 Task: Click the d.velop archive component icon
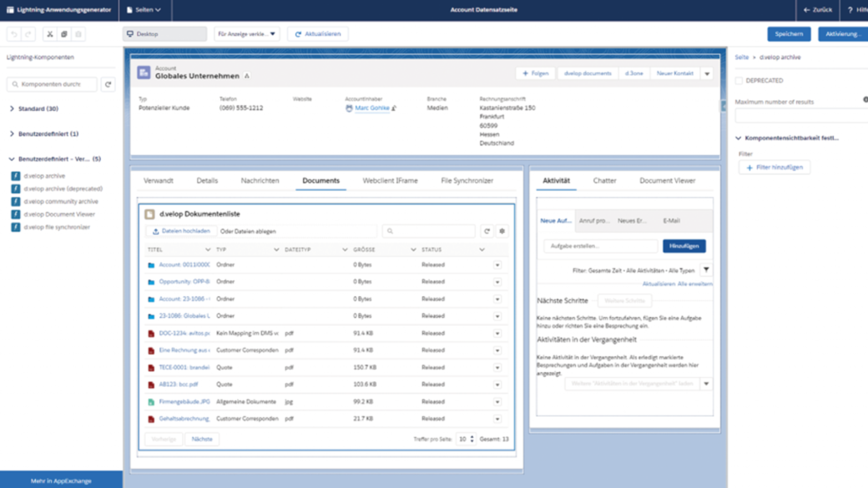pyautogui.click(x=16, y=176)
